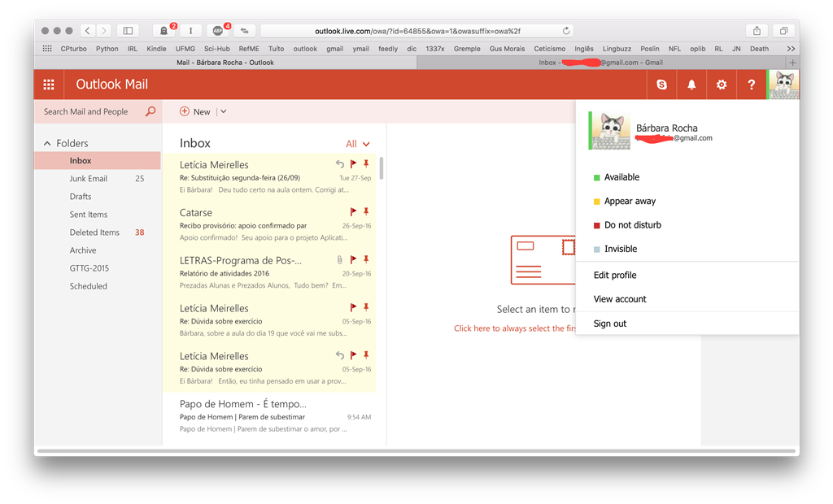
Task: Click the Outlook Mail title
Action: [112, 85]
